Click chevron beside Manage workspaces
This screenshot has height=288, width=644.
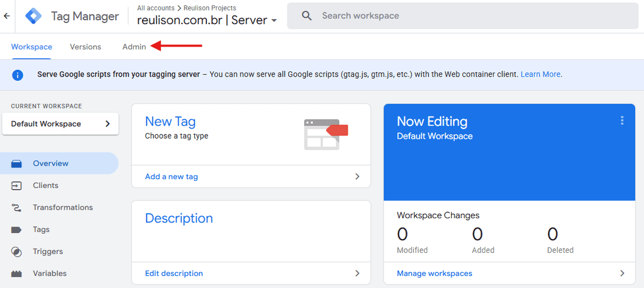[x=622, y=273]
